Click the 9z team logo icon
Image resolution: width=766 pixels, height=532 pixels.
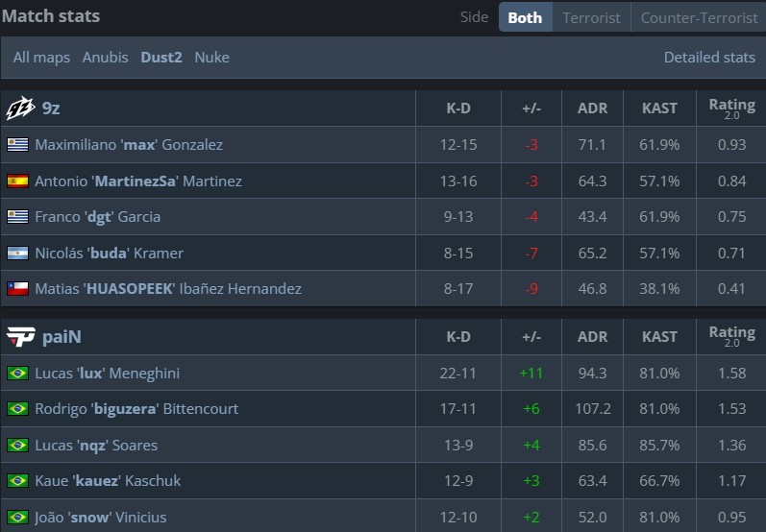(20, 109)
